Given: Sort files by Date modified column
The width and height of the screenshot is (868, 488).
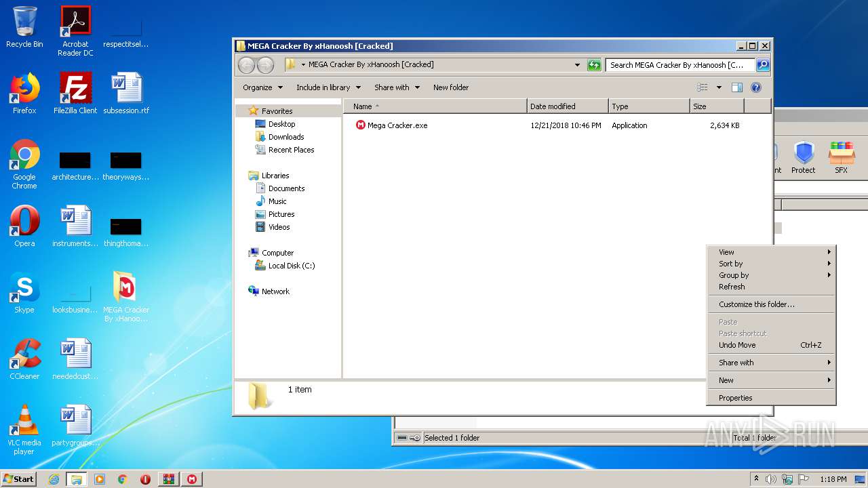Looking at the screenshot, I should coord(568,106).
